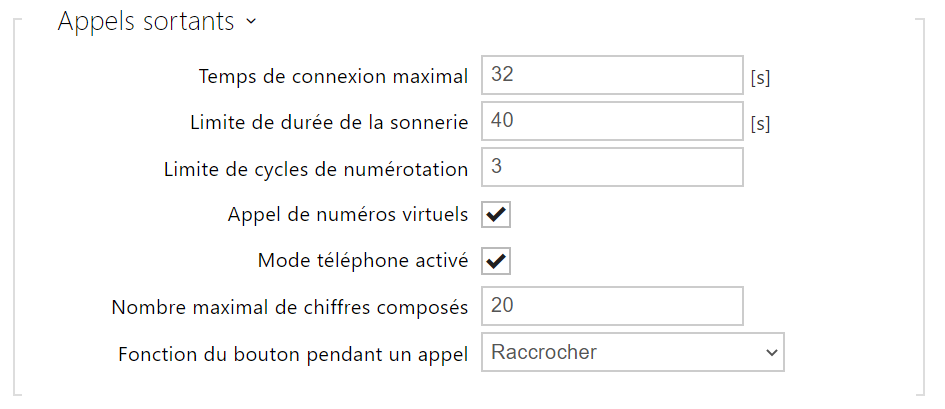Click the Nombre maximal de chiffres composés field
Image resolution: width=945 pixels, height=409 pixels.
[x=612, y=306]
